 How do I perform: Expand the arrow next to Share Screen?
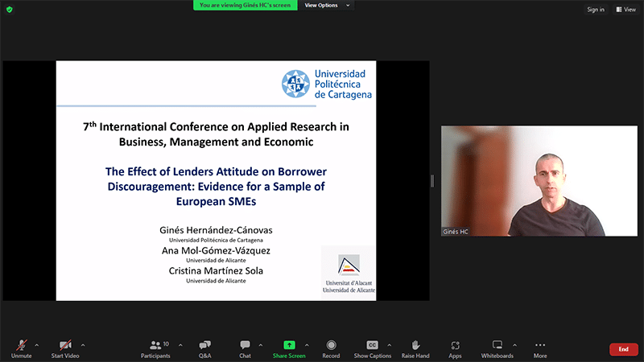pos(306,344)
